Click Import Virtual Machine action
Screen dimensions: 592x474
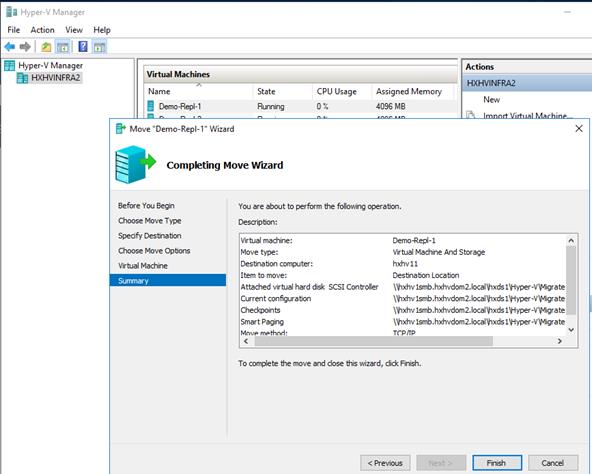point(528,115)
